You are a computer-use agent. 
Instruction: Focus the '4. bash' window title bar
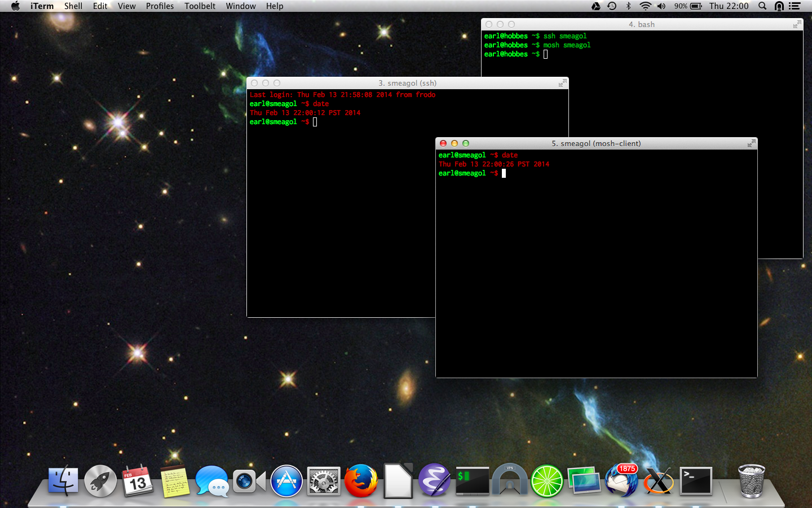pos(642,24)
